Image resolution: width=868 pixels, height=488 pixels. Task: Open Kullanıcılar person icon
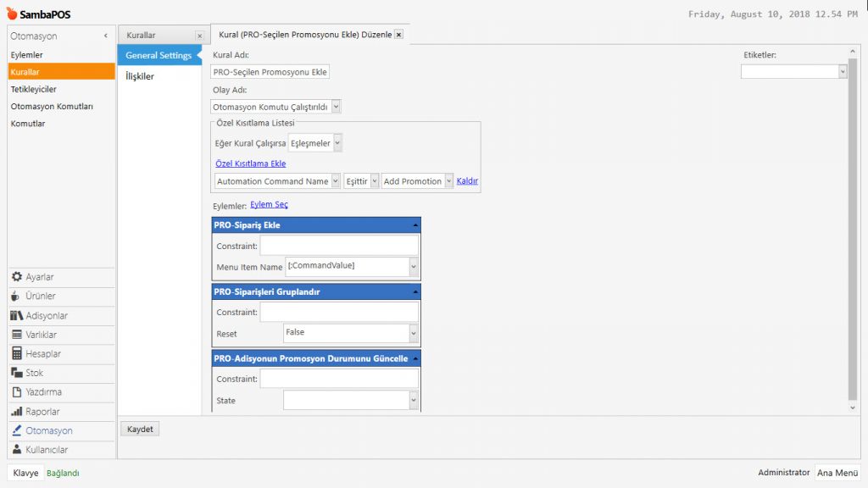pyautogui.click(x=17, y=449)
